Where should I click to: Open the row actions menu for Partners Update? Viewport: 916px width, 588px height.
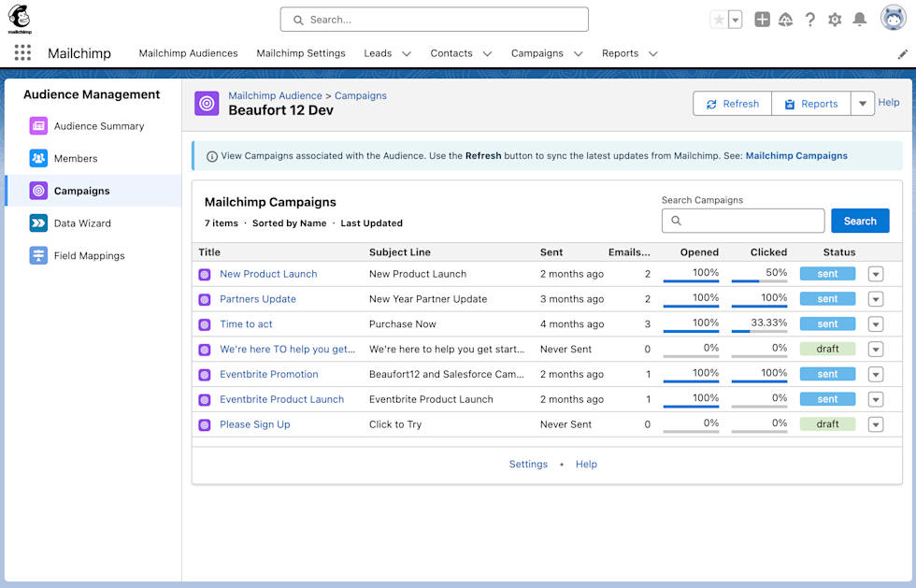(876, 298)
